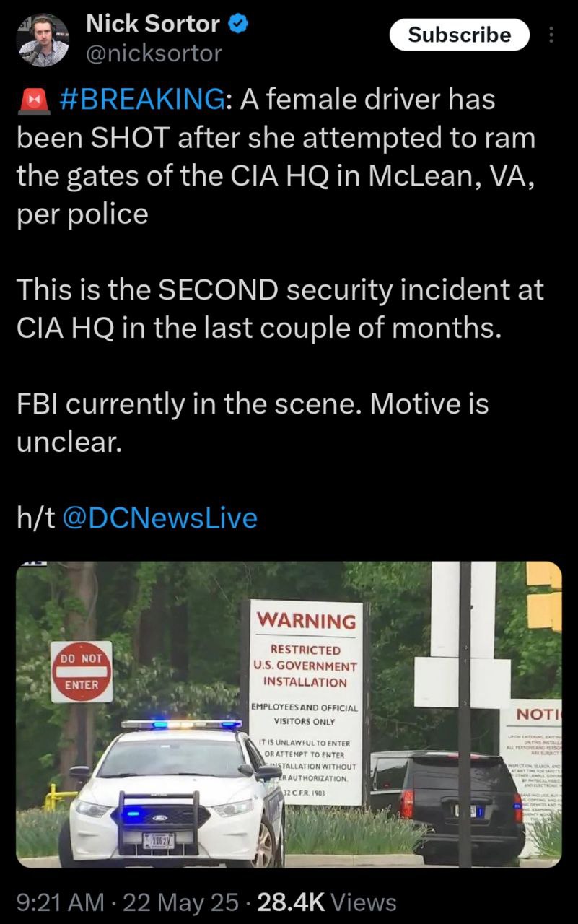This screenshot has height=924, width=578.
Task: Click the Subscribe button
Action: click(460, 35)
